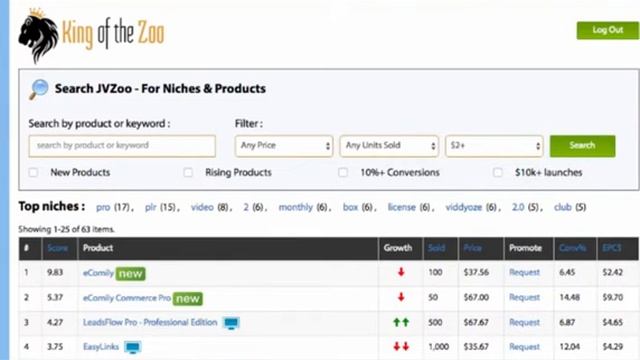Open the license niche link
The height and width of the screenshot is (360, 640).
pyautogui.click(x=402, y=207)
